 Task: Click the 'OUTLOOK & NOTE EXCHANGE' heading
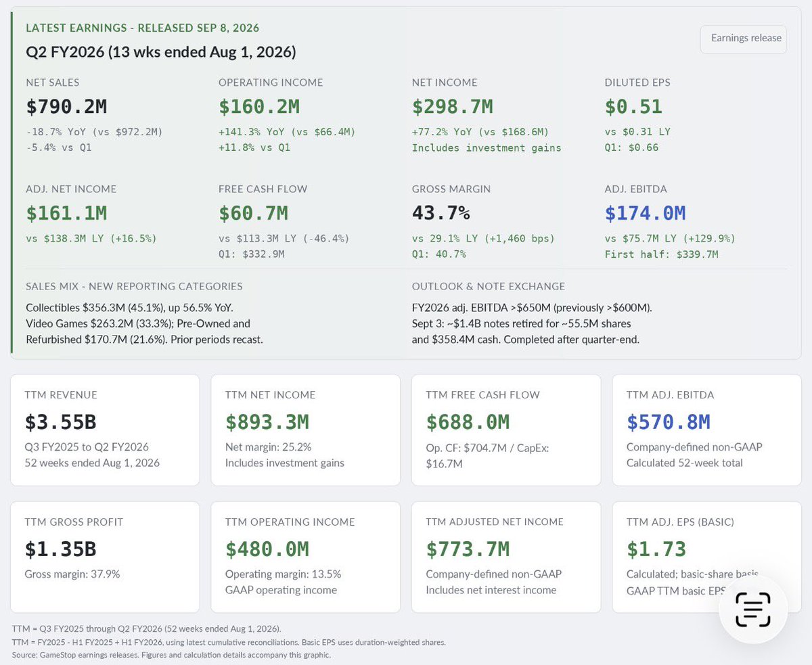pos(489,286)
